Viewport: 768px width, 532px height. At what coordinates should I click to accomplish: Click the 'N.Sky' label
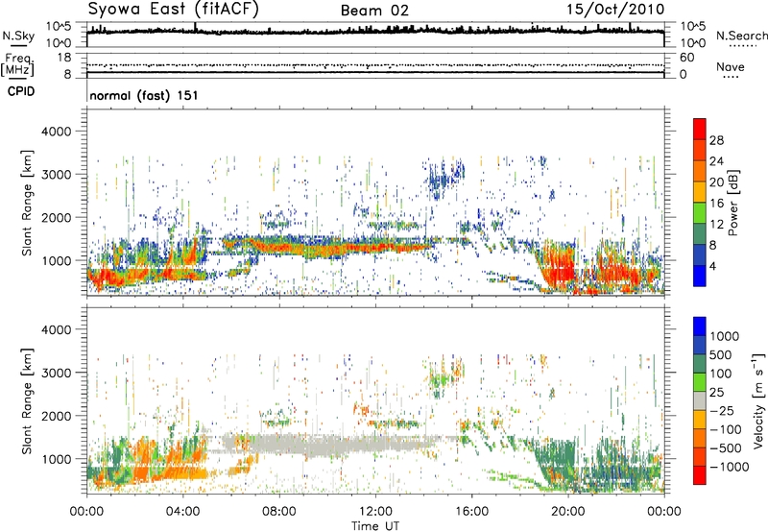(x=18, y=36)
